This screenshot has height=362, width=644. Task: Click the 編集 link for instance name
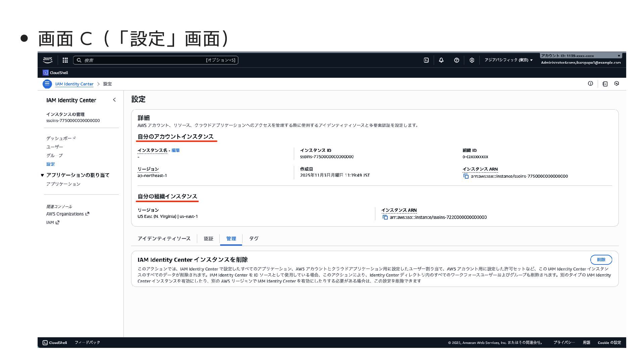coord(175,150)
